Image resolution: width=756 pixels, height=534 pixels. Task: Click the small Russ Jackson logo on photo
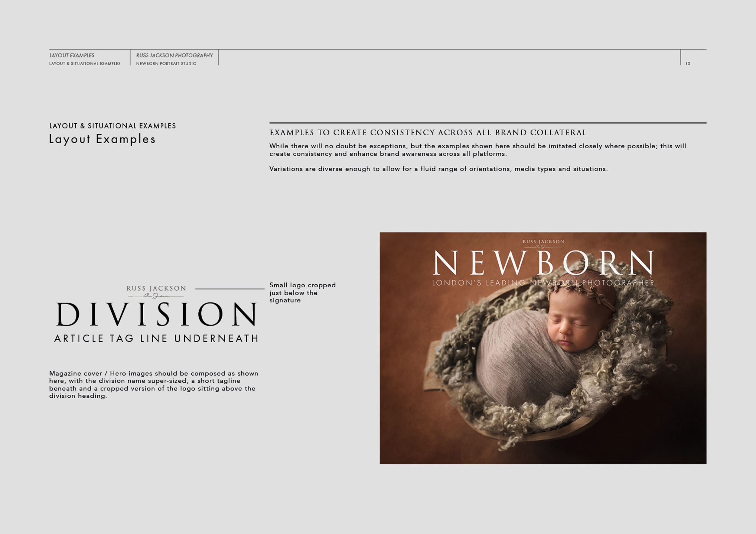tap(543, 244)
